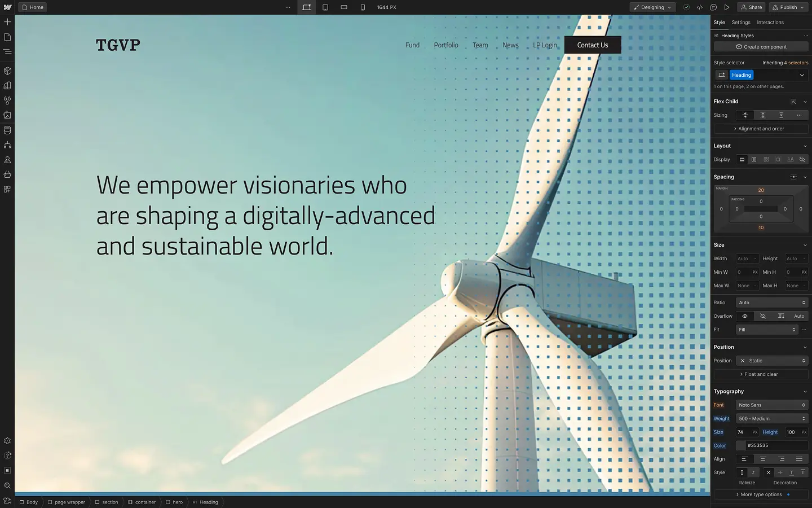Open the Pages panel
The width and height of the screenshot is (812, 508).
[7, 37]
